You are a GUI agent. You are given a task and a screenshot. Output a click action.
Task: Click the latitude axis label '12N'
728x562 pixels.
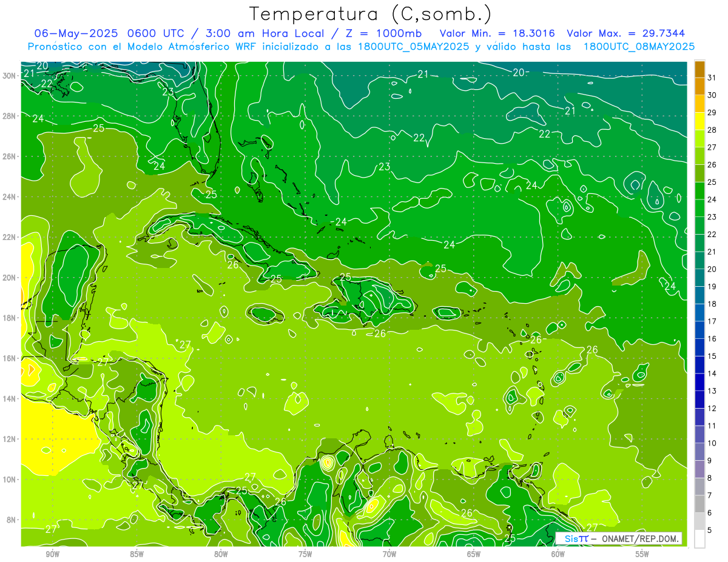(x=8, y=439)
